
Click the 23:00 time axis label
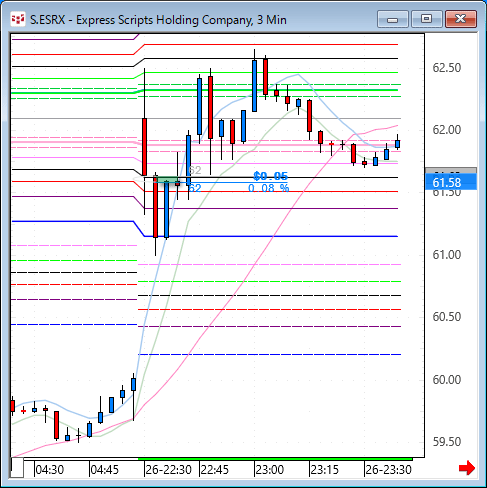point(270,470)
